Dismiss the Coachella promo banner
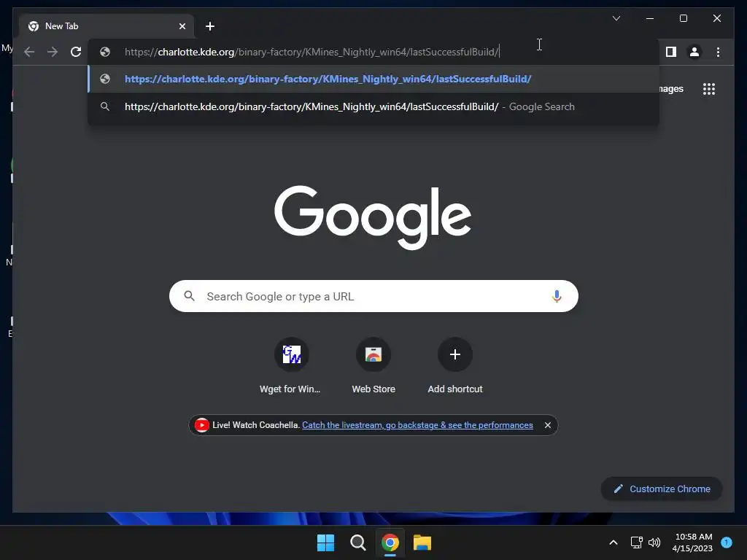The width and height of the screenshot is (747, 560). tap(548, 425)
